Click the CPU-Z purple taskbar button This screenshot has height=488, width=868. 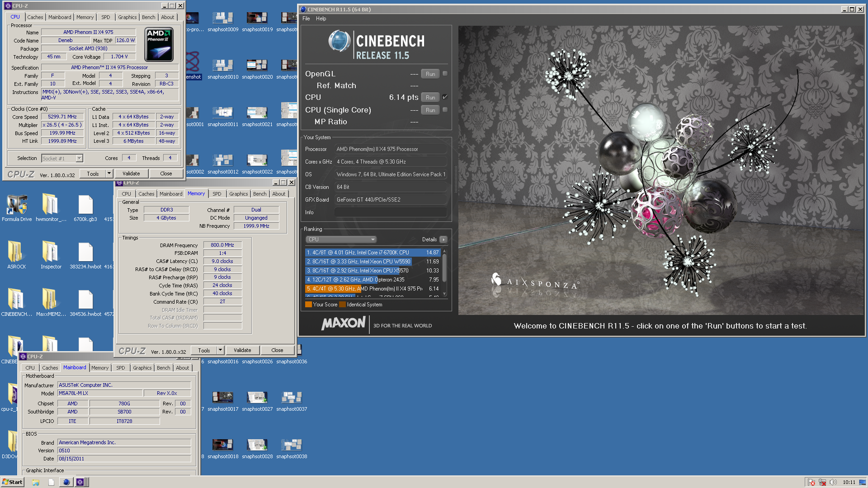click(x=80, y=482)
